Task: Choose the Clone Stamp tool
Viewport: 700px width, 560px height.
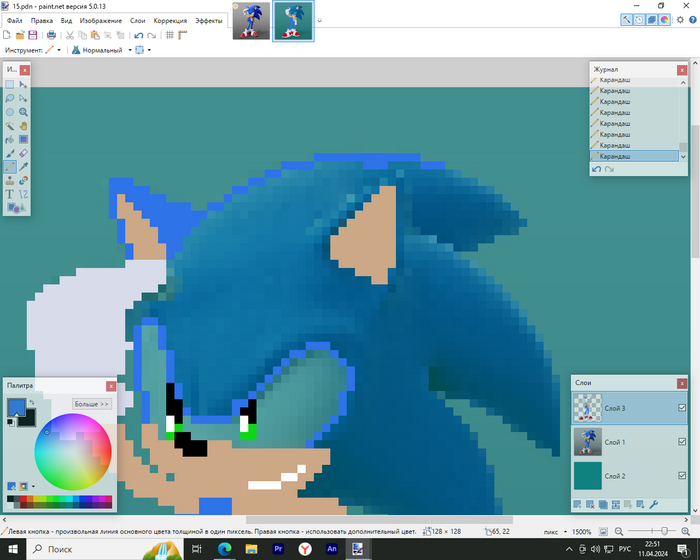Action: point(9,181)
